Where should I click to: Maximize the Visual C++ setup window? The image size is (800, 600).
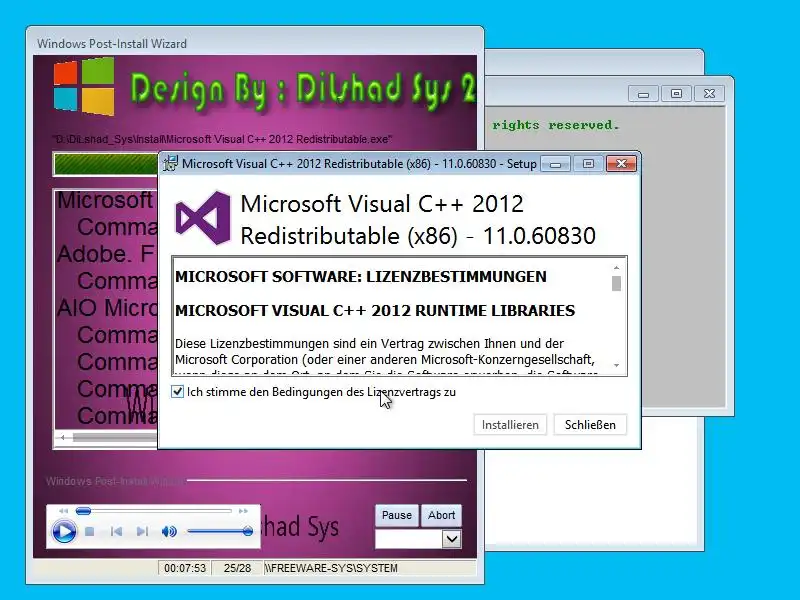pyautogui.click(x=588, y=164)
